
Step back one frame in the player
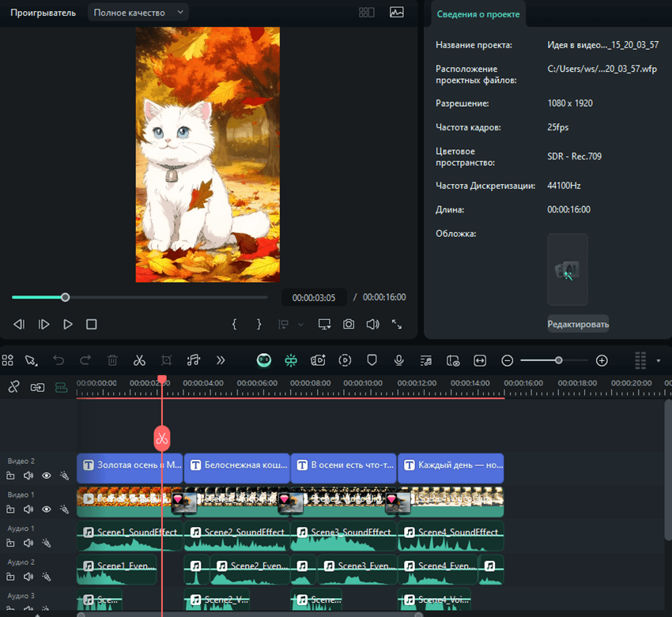[x=19, y=324]
